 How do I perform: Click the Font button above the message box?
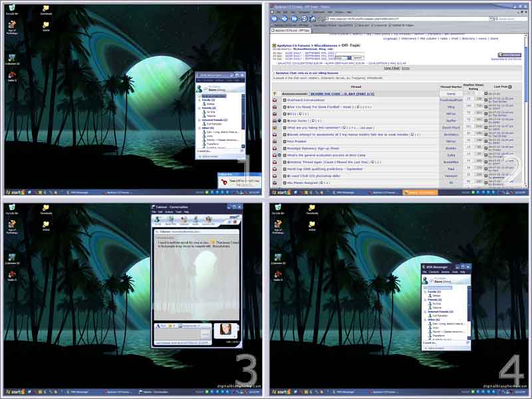click(162, 326)
